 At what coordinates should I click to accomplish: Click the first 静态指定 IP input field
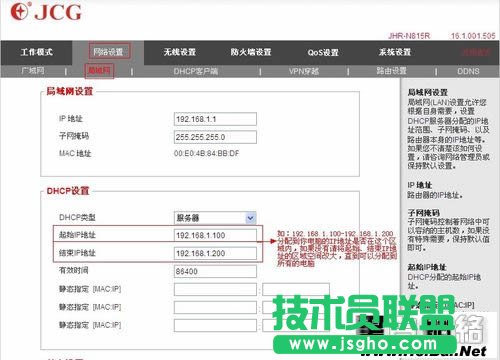pyautogui.click(x=296, y=289)
